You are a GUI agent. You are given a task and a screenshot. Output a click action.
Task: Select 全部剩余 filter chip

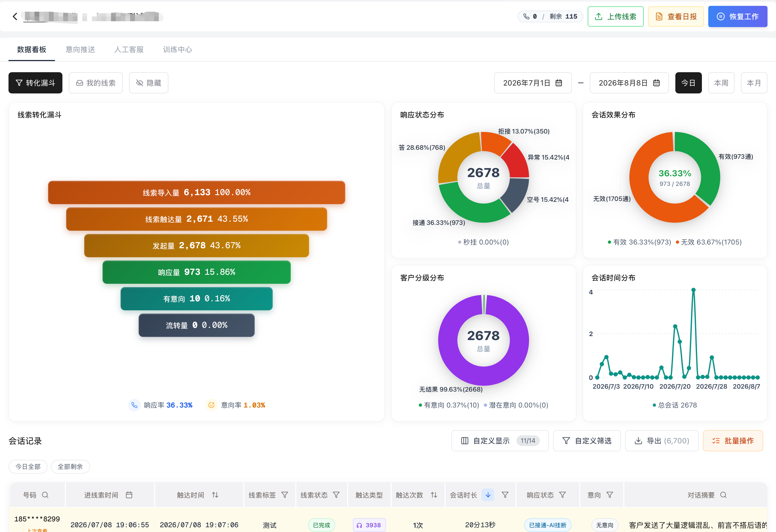pos(70,466)
